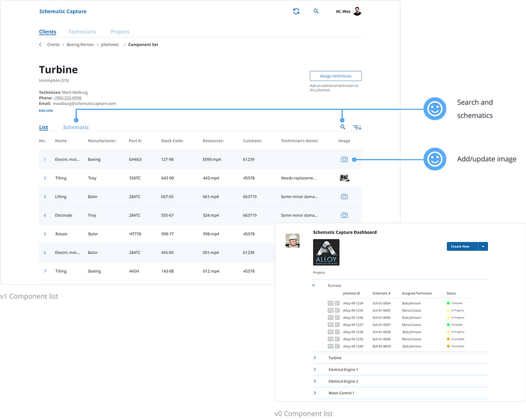The image size is (526, 420).
Task: Open global search from the top toolbar
Action: point(316,11)
